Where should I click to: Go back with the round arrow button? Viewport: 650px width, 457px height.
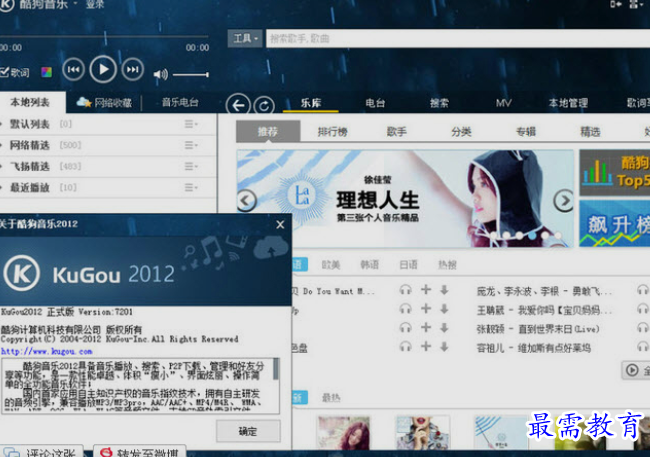click(238, 105)
